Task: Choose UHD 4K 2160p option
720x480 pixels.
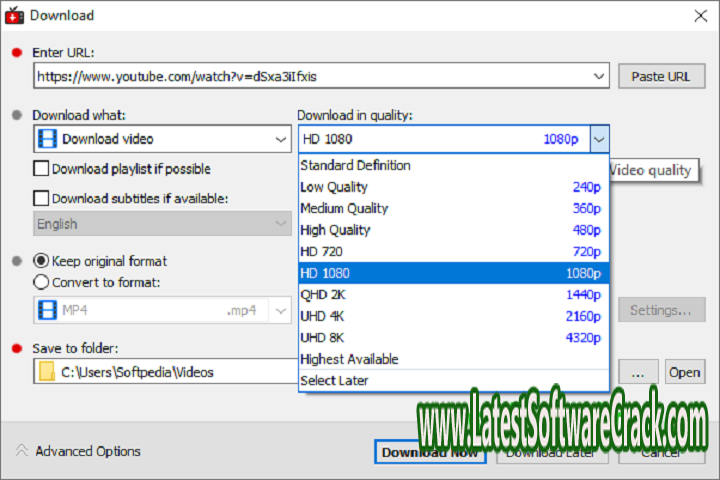Action: coord(454,316)
